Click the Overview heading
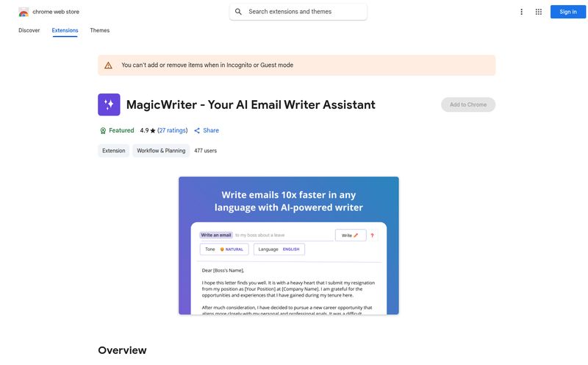Image resolution: width=588 pixels, height=365 pixels. (122, 350)
